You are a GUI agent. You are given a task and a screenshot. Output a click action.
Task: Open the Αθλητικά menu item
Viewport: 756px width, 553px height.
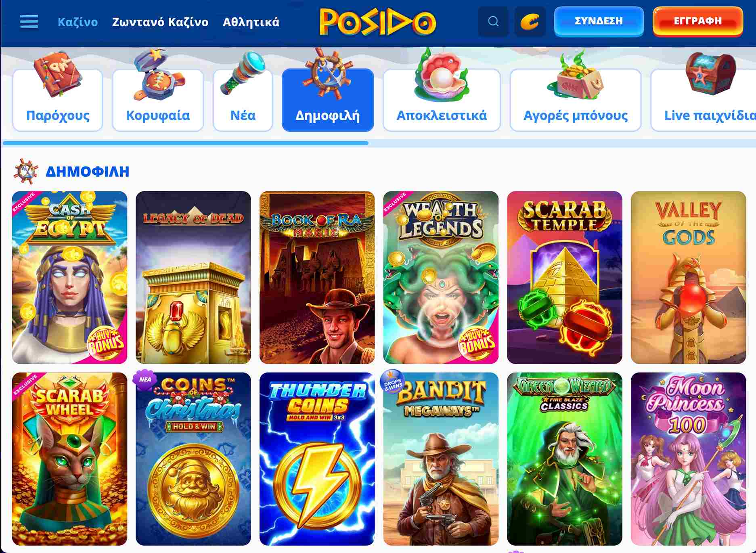coord(251,22)
